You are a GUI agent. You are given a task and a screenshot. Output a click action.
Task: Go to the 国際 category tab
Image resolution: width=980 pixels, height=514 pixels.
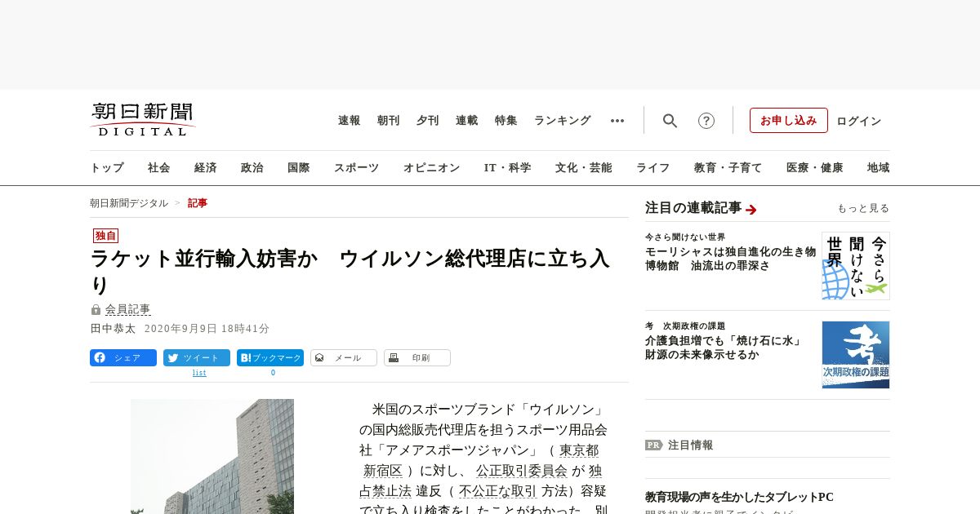click(299, 168)
